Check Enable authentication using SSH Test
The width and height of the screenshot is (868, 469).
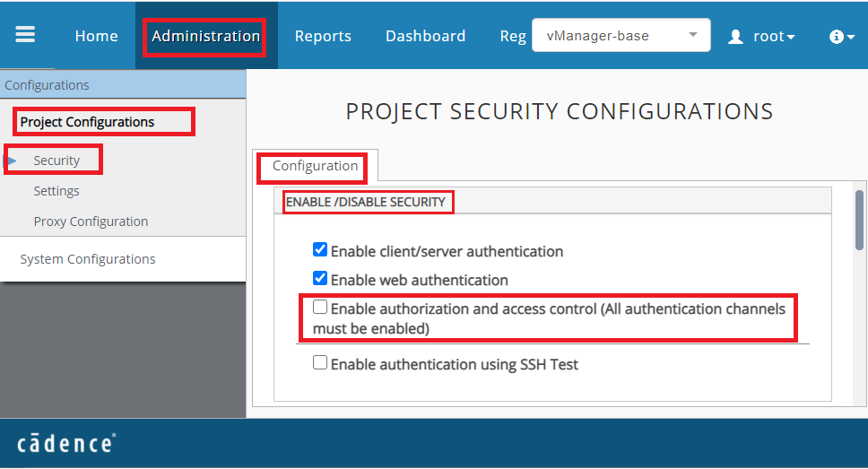tap(320, 363)
